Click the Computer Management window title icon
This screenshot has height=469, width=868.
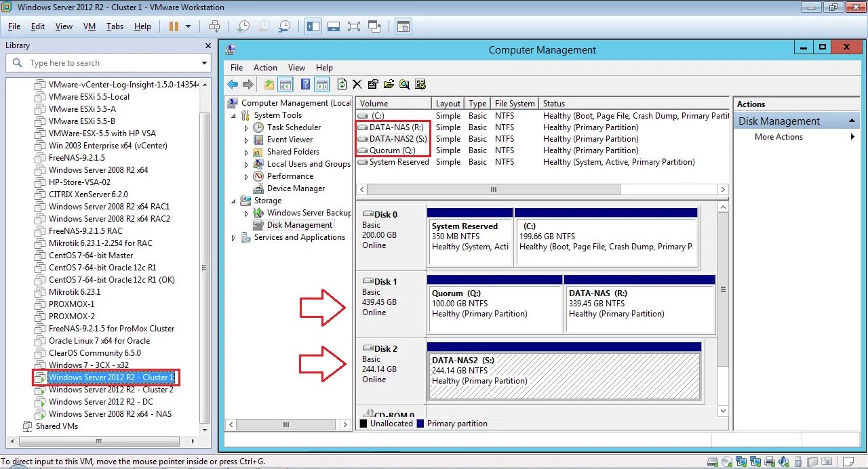(x=230, y=49)
